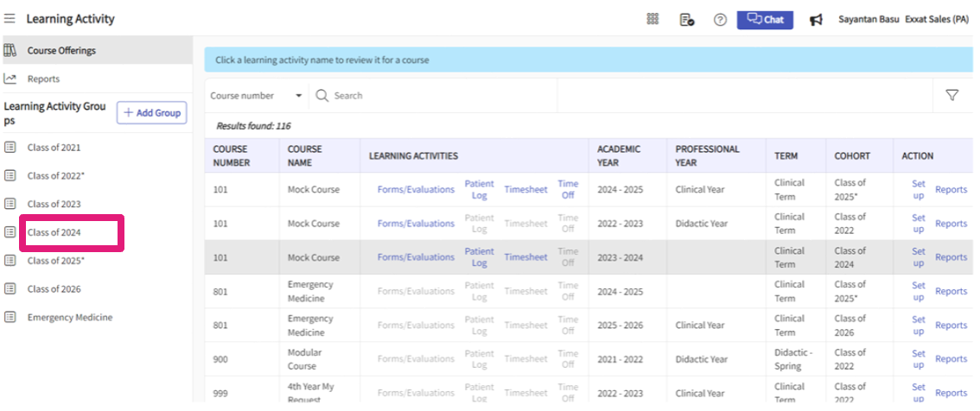This screenshot has width=980, height=411.
Task: Select the Course Offerings sidebar item
Action: coord(61,50)
